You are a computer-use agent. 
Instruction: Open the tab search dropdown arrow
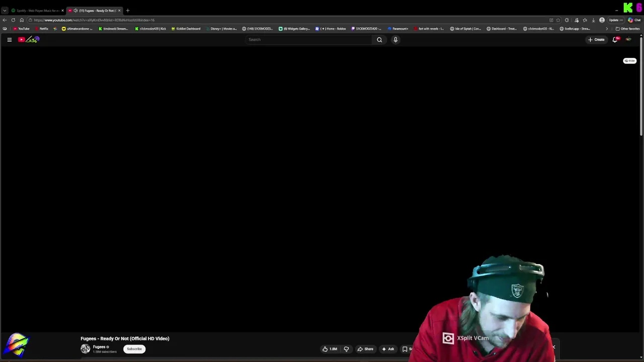point(5,11)
